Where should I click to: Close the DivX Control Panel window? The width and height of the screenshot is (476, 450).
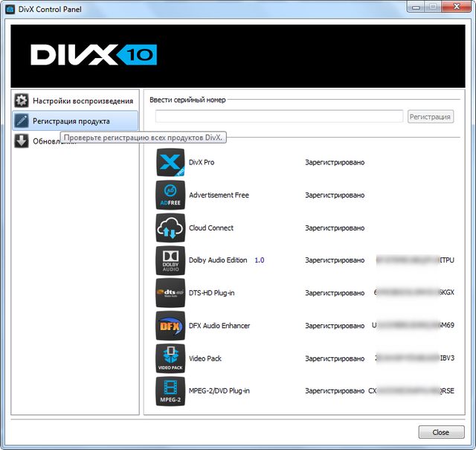coord(453,8)
